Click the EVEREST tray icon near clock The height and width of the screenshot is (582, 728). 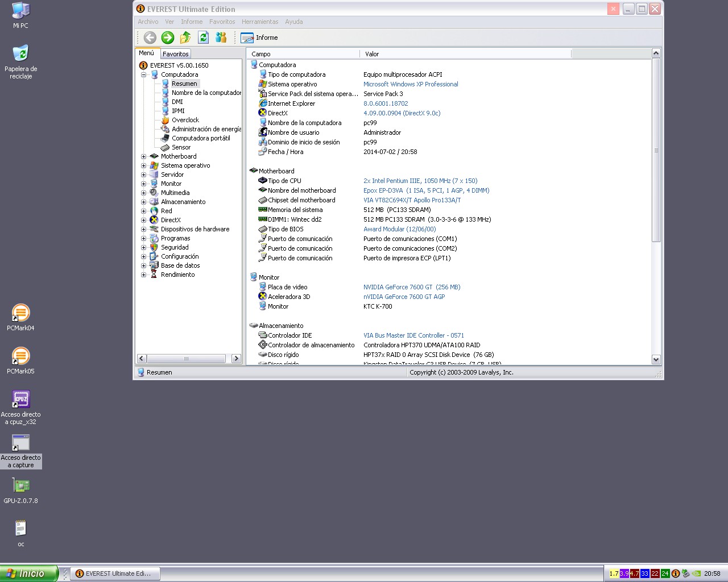click(676, 573)
